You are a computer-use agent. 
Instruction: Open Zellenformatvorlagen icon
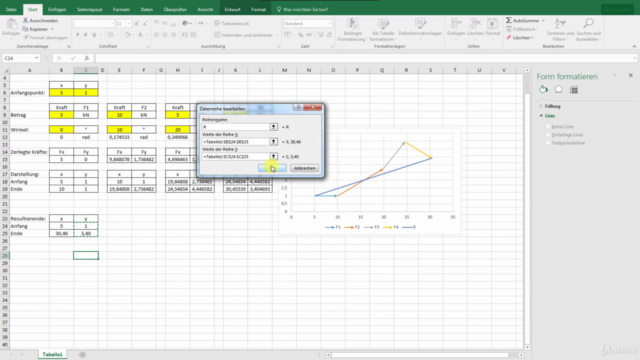(x=420, y=24)
